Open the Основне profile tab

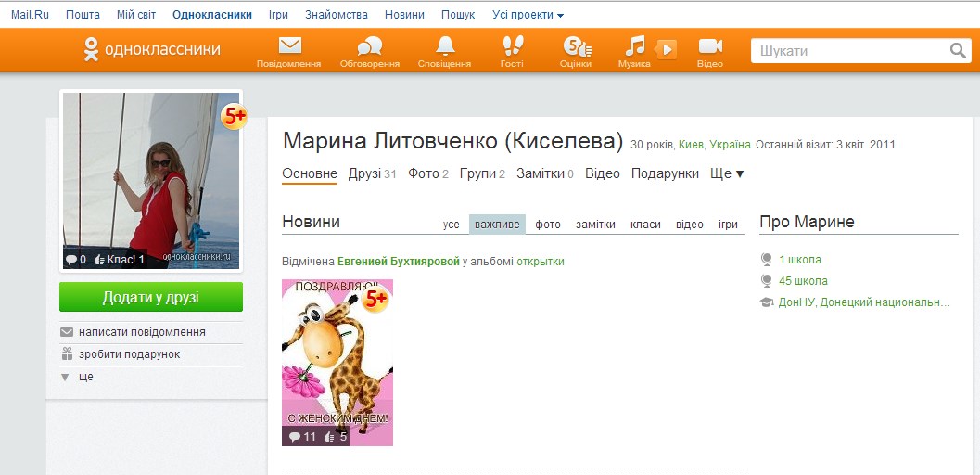(x=310, y=173)
